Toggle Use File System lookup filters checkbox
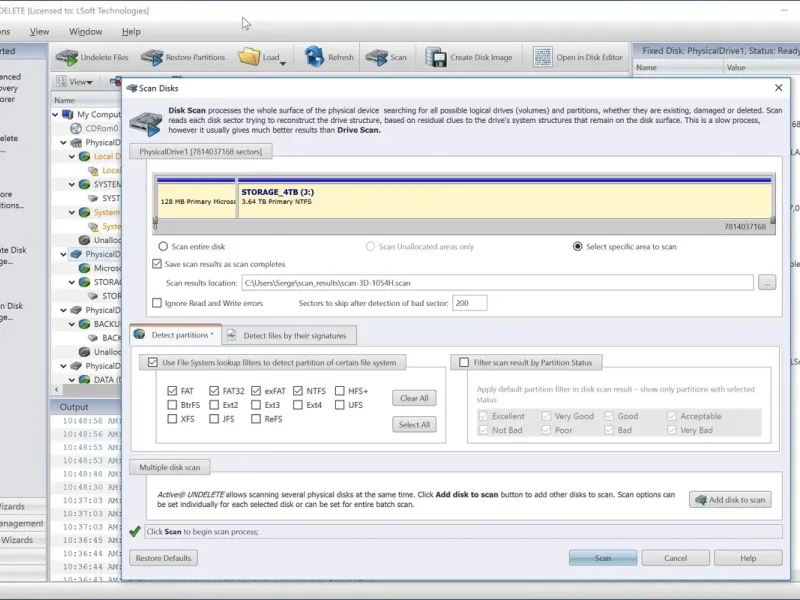Image resolution: width=800 pixels, height=600 pixels. 153,362
